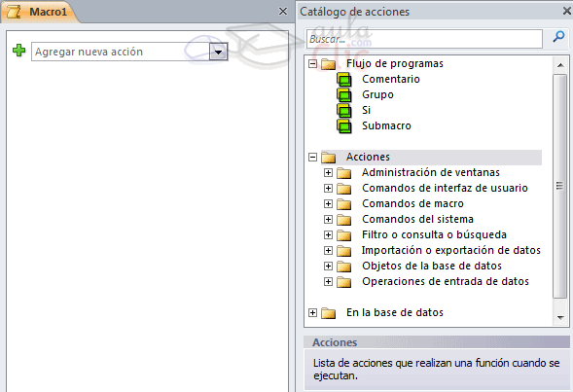This screenshot has width=573, height=392.
Task: Collapse the Flujo de programas node
Action: click(x=312, y=64)
